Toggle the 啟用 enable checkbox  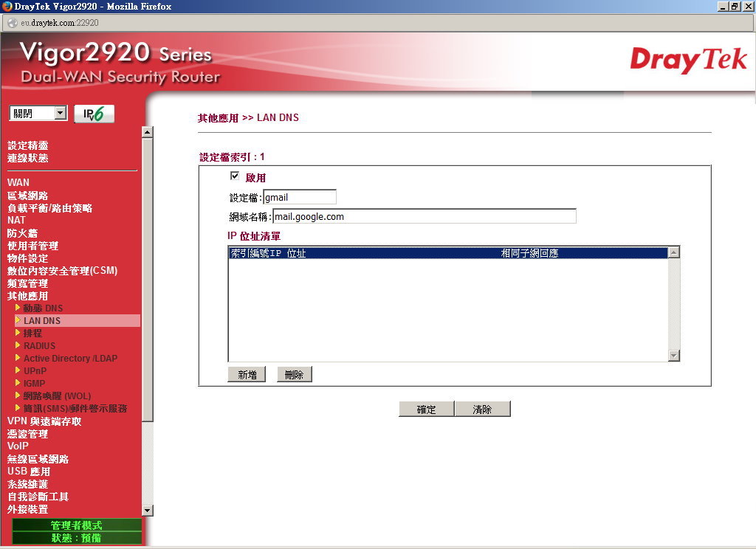pos(235,176)
